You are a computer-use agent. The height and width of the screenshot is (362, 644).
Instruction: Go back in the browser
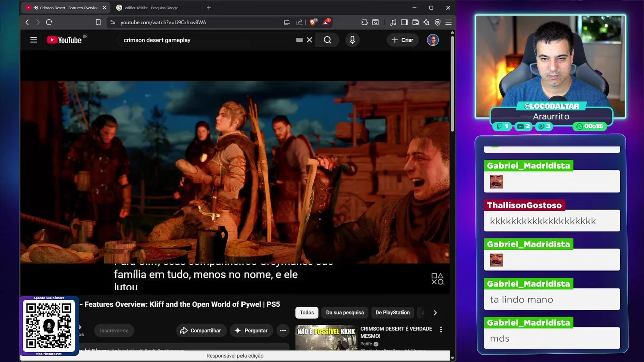[x=27, y=22]
